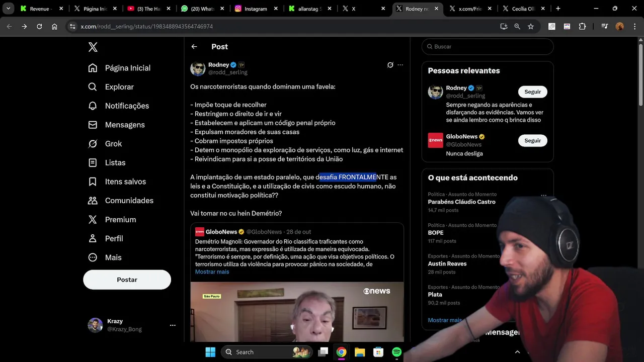Screen dimensions: 644x362
Task: Play the GloboNews video thumbnail
Action: [297, 312]
